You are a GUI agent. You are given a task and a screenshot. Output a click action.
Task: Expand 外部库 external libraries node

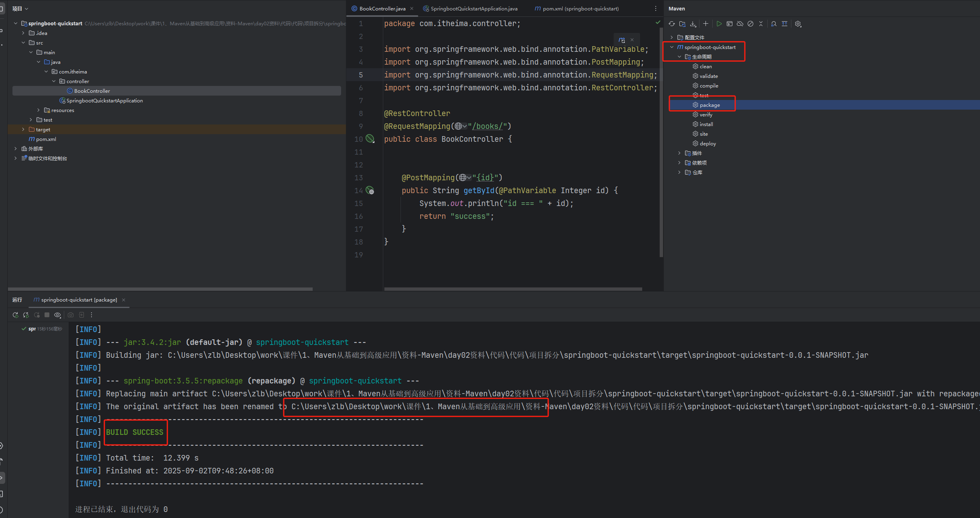coord(16,149)
